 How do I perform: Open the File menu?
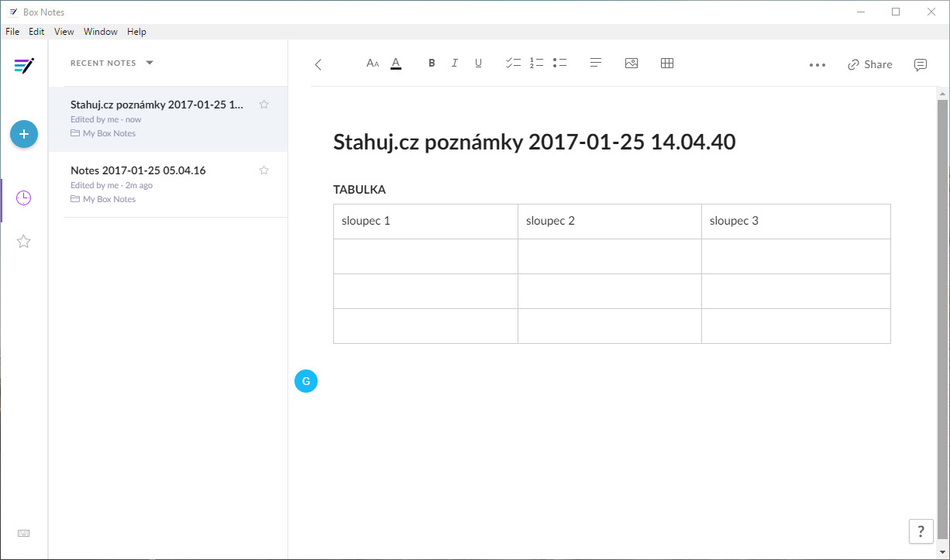pyautogui.click(x=12, y=32)
